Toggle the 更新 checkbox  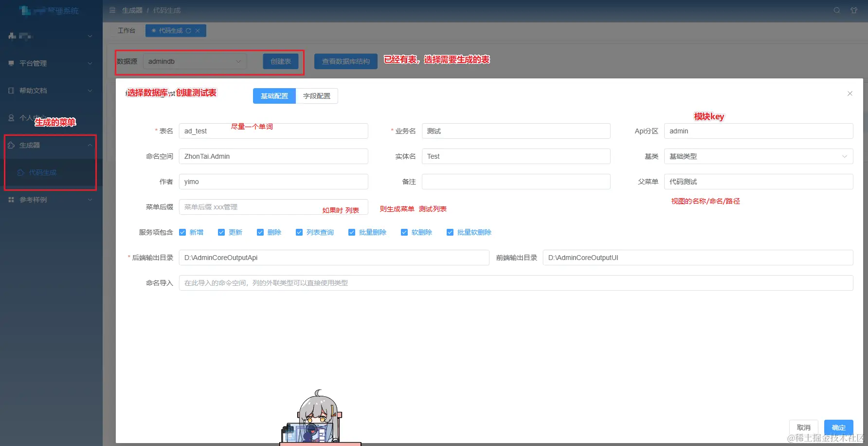(x=221, y=232)
